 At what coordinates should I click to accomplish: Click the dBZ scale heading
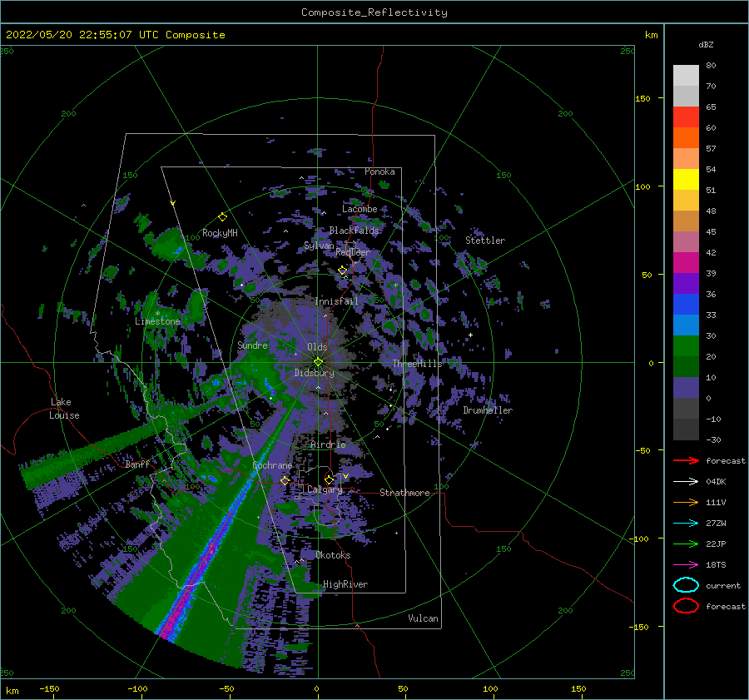[x=706, y=44]
